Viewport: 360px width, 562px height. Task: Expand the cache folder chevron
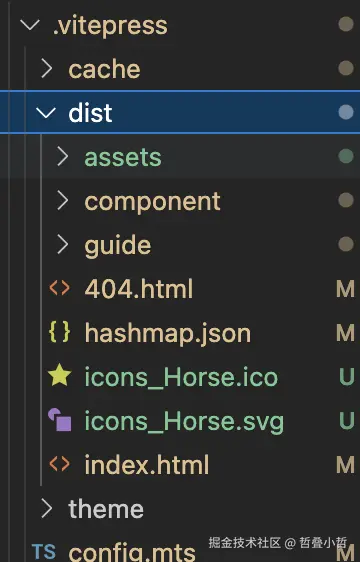(47, 69)
